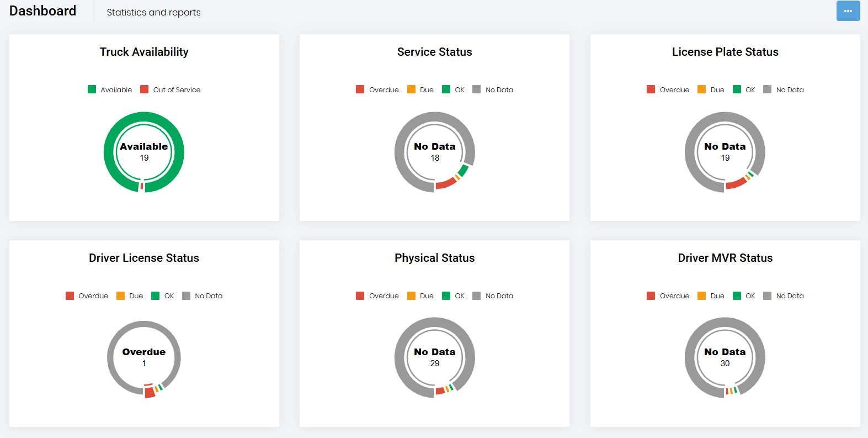Toggle No Data legend in Driver MVR Status
This screenshot has width=868, height=438.
pyautogui.click(x=784, y=295)
